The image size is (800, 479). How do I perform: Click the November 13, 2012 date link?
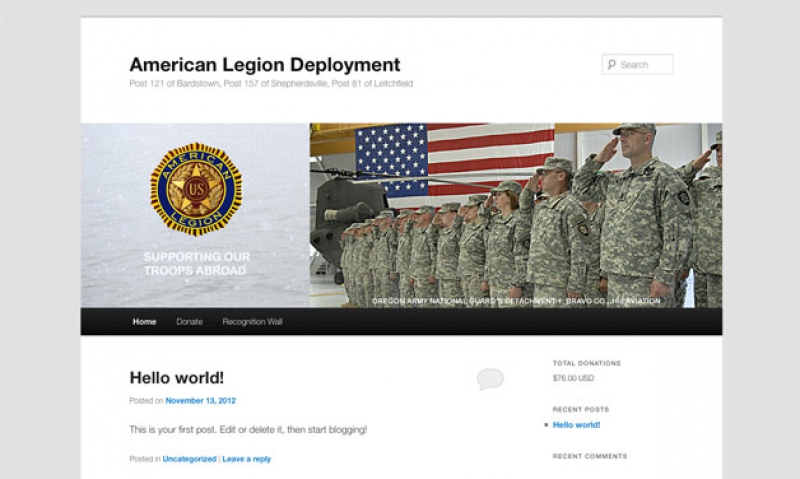coord(201,401)
